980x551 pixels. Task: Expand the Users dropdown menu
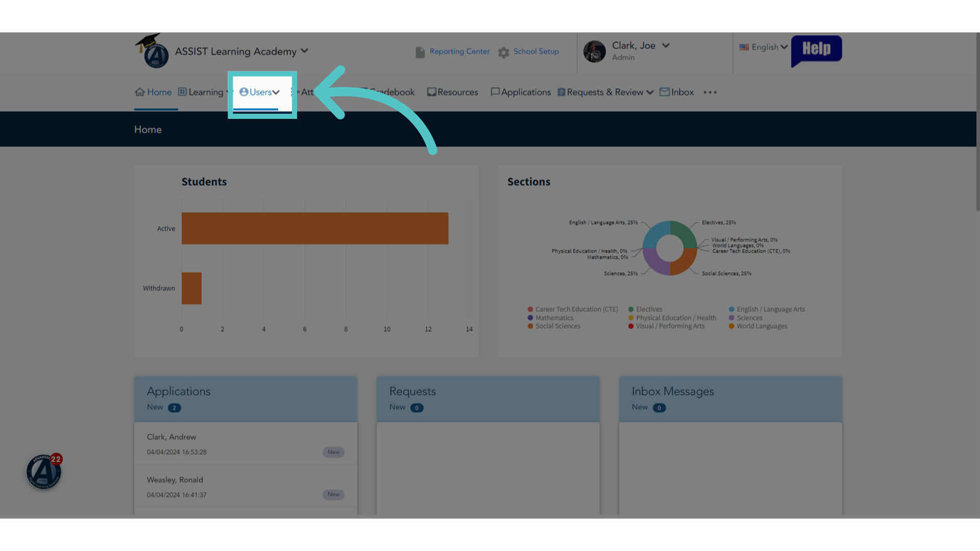click(260, 92)
